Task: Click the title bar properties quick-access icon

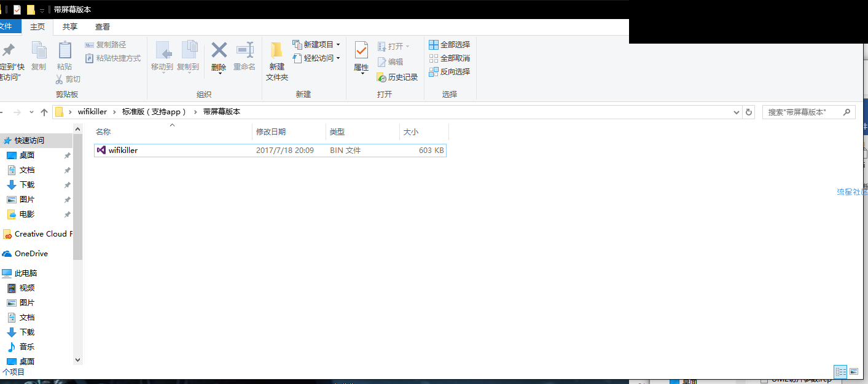Action: click(17, 10)
